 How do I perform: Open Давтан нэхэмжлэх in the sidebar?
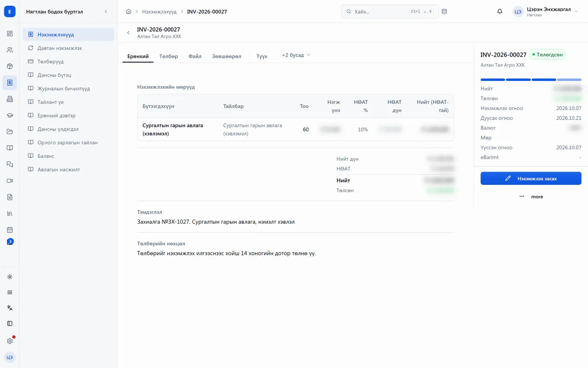point(68,48)
